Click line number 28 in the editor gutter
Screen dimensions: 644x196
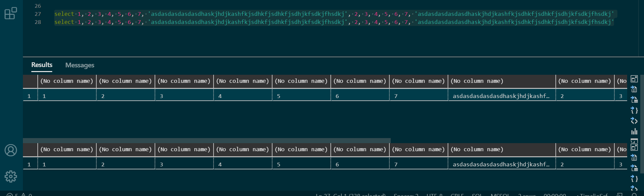coord(38,22)
